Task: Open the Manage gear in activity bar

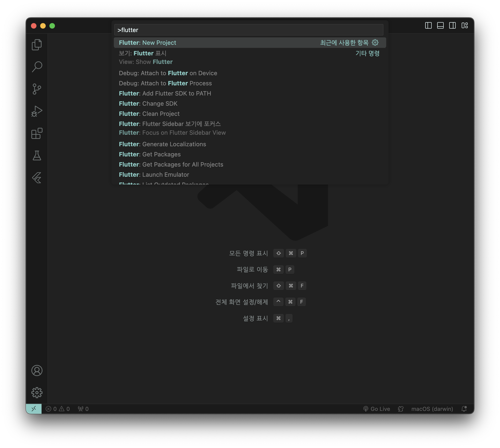Action: point(37,393)
